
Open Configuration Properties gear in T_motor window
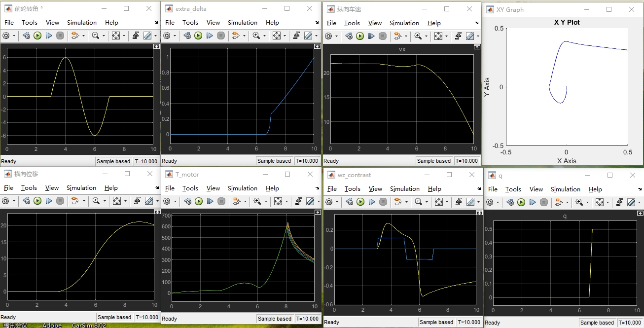pyautogui.click(x=167, y=201)
